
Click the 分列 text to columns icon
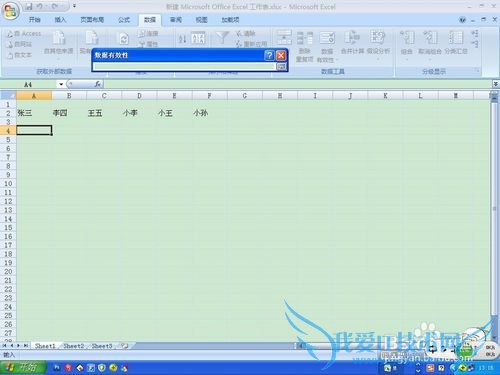pos(284,38)
